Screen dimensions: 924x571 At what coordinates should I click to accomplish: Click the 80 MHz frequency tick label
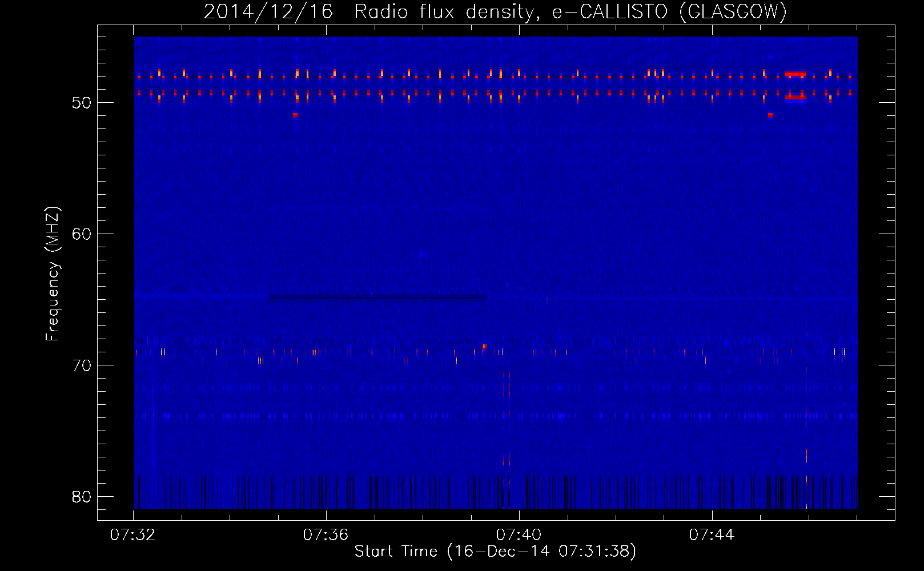(x=82, y=497)
